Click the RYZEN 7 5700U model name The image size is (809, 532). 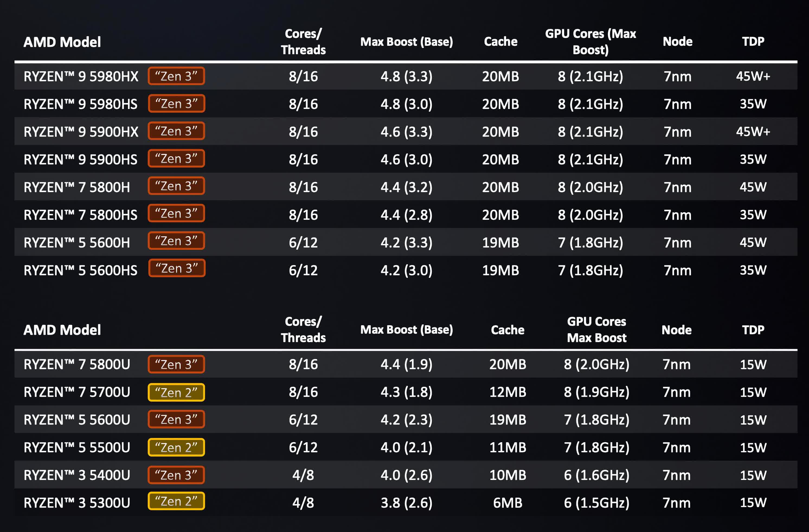point(77,392)
